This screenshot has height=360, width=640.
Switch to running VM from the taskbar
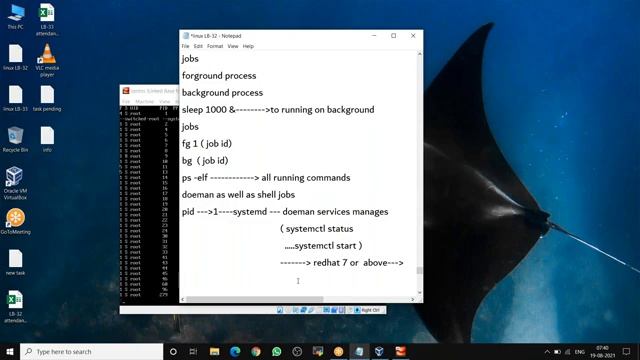click(400, 351)
